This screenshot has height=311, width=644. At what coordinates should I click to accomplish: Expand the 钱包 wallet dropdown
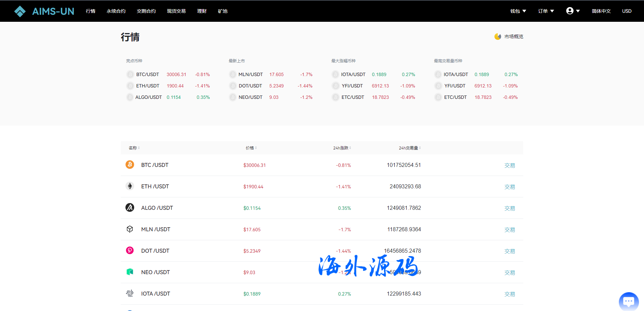518,11
